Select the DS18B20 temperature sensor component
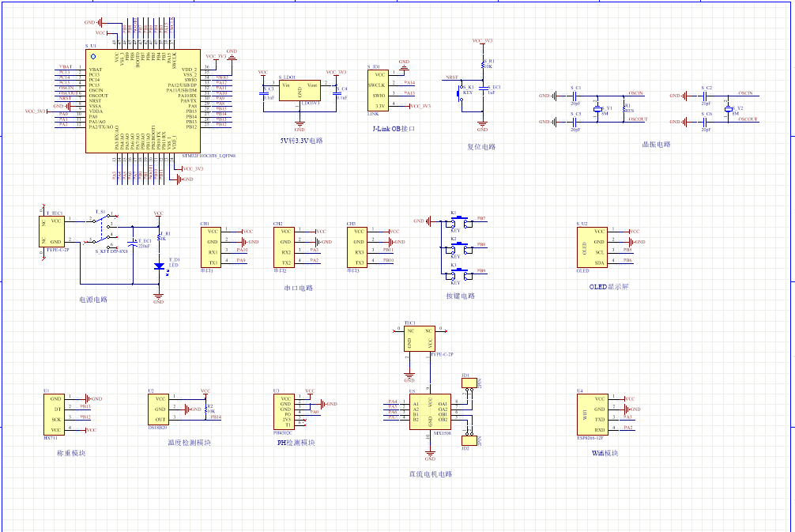 160,409
